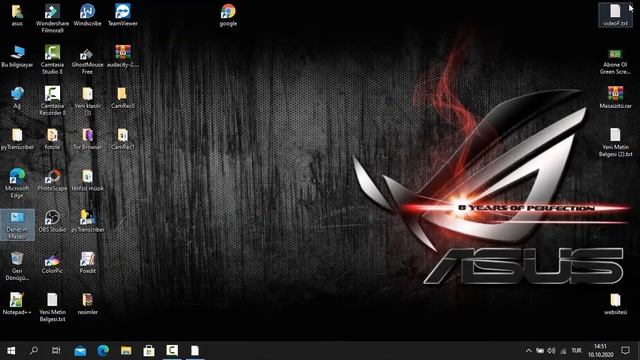Switch to Camtasia in the taskbar
The width and height of the screenshot is (640, 360).
[172, 351]
